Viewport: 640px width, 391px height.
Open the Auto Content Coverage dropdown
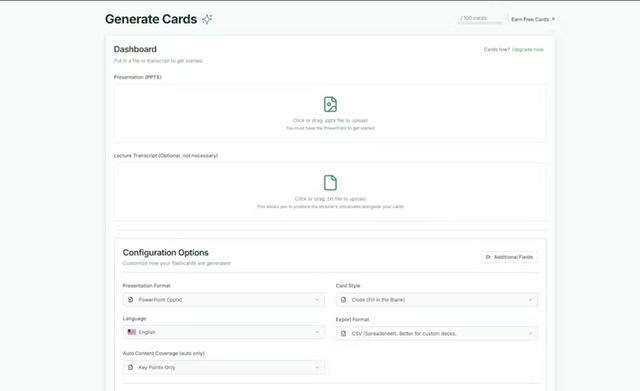224,367
